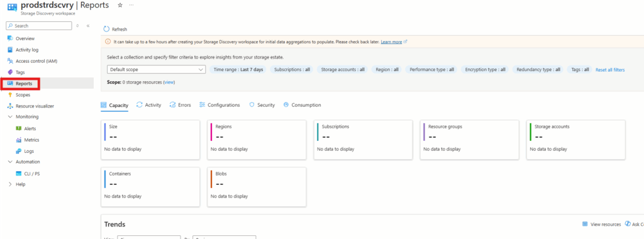This screenshot has width=644, height=239.
Task: Collapse the Automation section
Action: (x=10, y=162)
